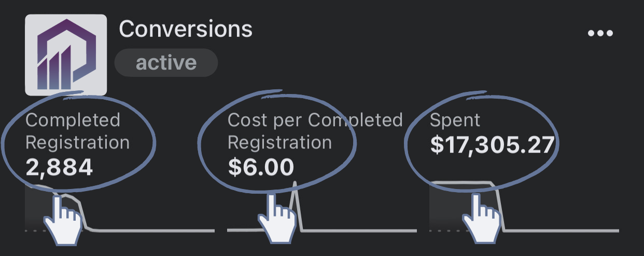
Task: Click the Spent sparkline chart plateau
Action: (461, 183)
